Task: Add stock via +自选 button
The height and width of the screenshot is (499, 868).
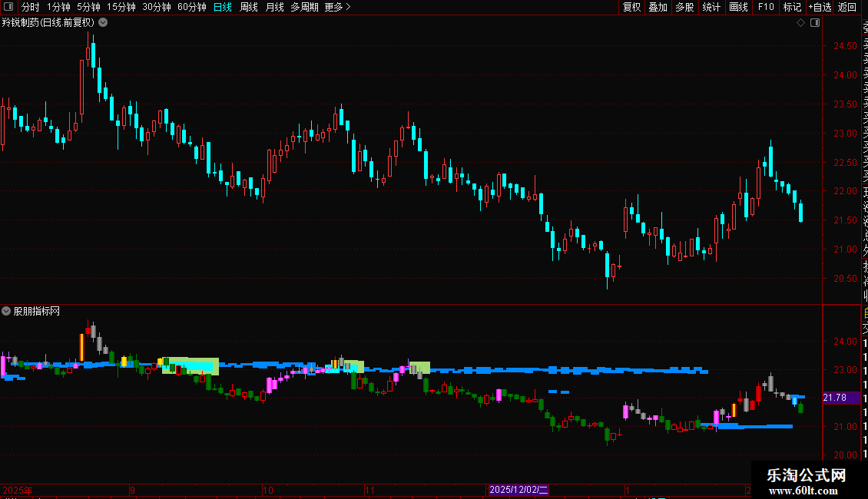Action: [820, 7]
